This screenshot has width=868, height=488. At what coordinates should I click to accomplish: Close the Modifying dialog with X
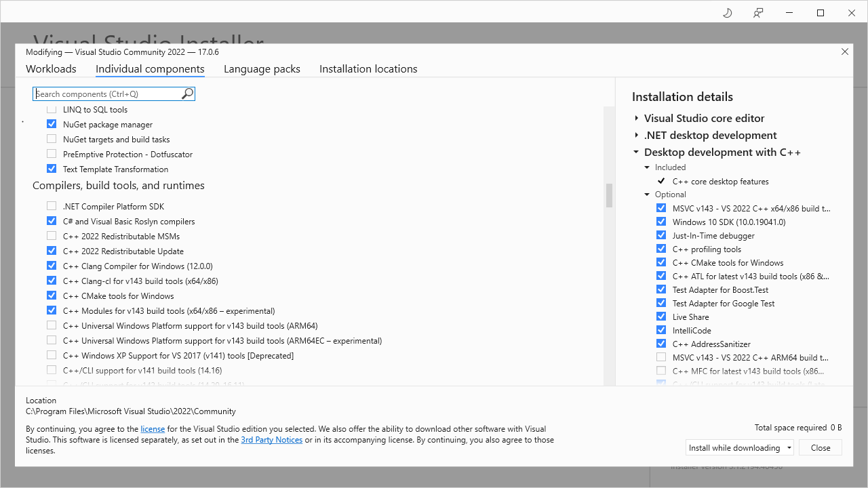click(x=845, y=52)
